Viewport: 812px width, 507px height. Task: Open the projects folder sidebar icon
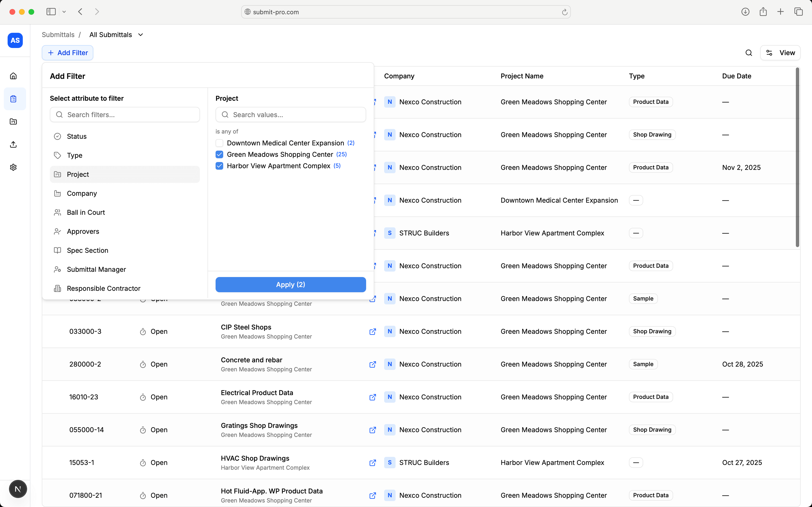(13, 122)
